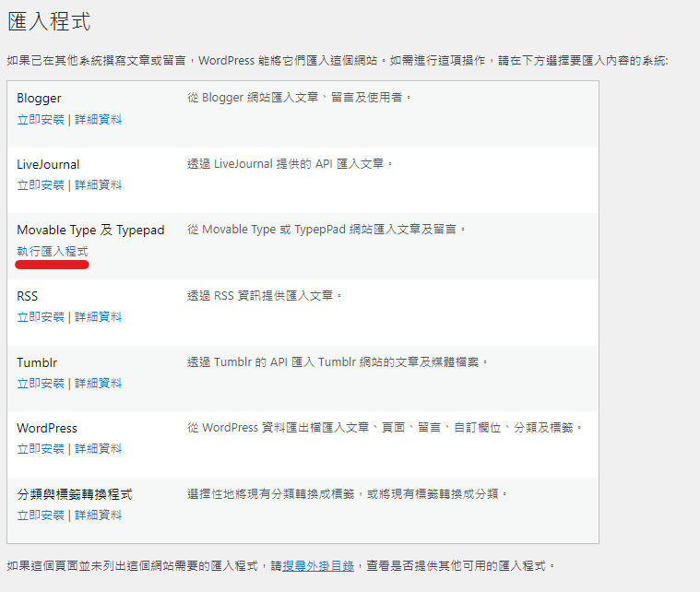
Task: Click intro paragraph 如果已在其他系統撰寫文章
Action: pyautogui.click(x=338, y=60)
